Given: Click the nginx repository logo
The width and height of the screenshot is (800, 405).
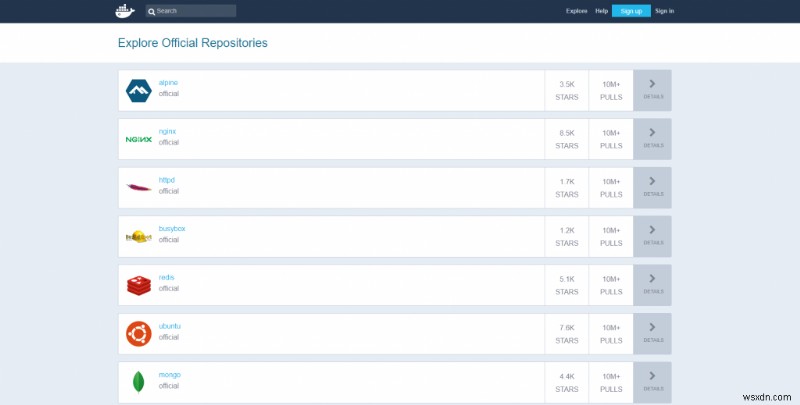Looking at the screenshot, I should (x=138, y=139).
